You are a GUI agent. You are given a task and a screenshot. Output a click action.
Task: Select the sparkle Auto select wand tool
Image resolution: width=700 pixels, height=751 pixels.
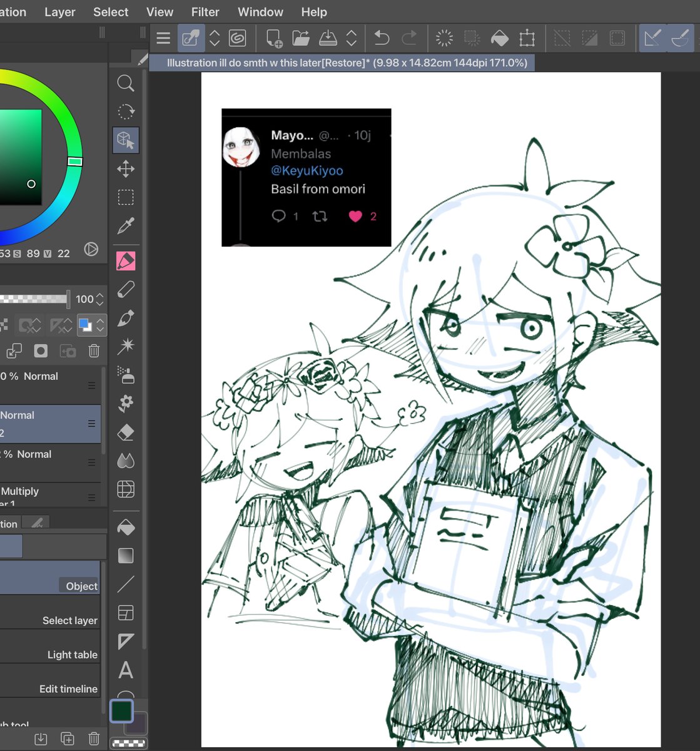[126, 346]
